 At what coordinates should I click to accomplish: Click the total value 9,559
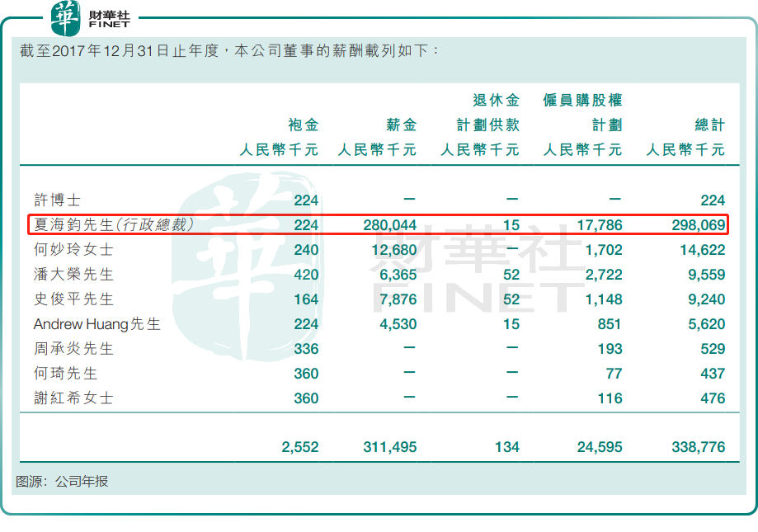707,275
